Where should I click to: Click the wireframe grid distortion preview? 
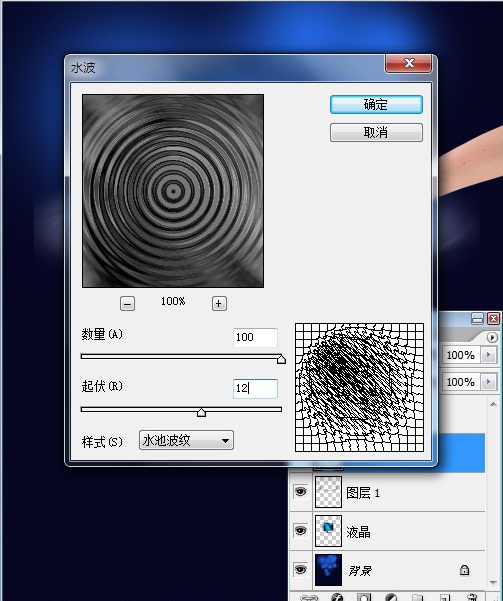point(359,387)
